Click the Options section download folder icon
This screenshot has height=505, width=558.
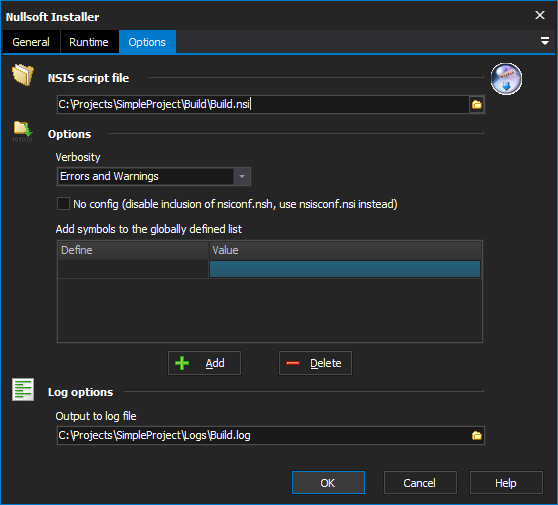coord(22,132)
